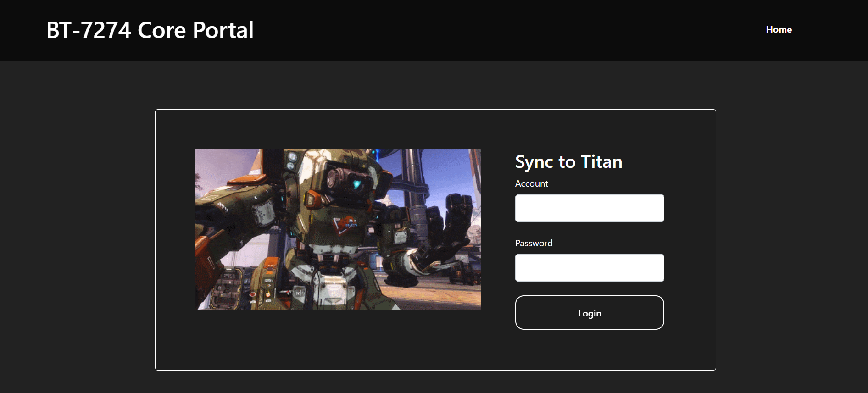The height and width of the screenshot is (393, 868).
Task: Click the red emblem on Titan's chest
Action: point(345,224)
